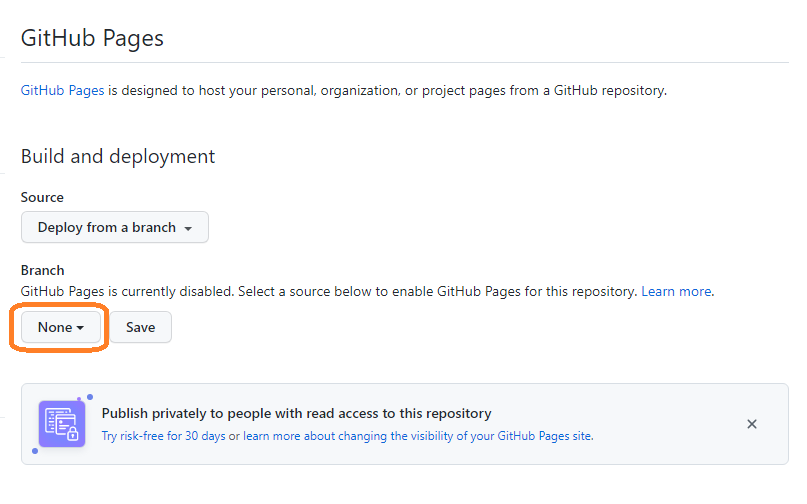Click the caret arrow beside Deploy from a branch
The height and width of the screenshot is (504, 807).
[x=188, y=229]
